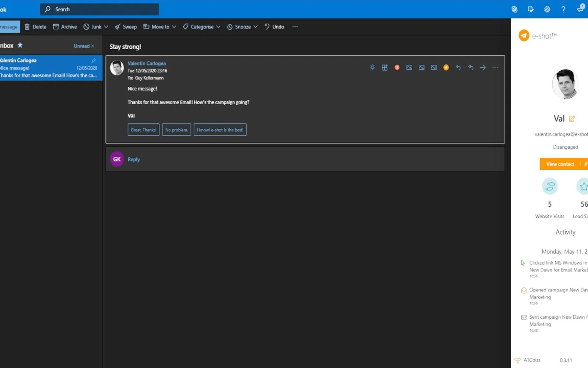Open Skype from the top bar
The height and width of the screenshot is (368, 588).
[514, 9]
